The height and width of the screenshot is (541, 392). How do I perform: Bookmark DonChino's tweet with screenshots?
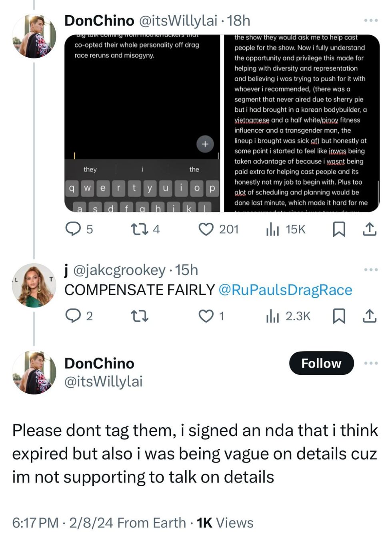click(x=339, y=229)
